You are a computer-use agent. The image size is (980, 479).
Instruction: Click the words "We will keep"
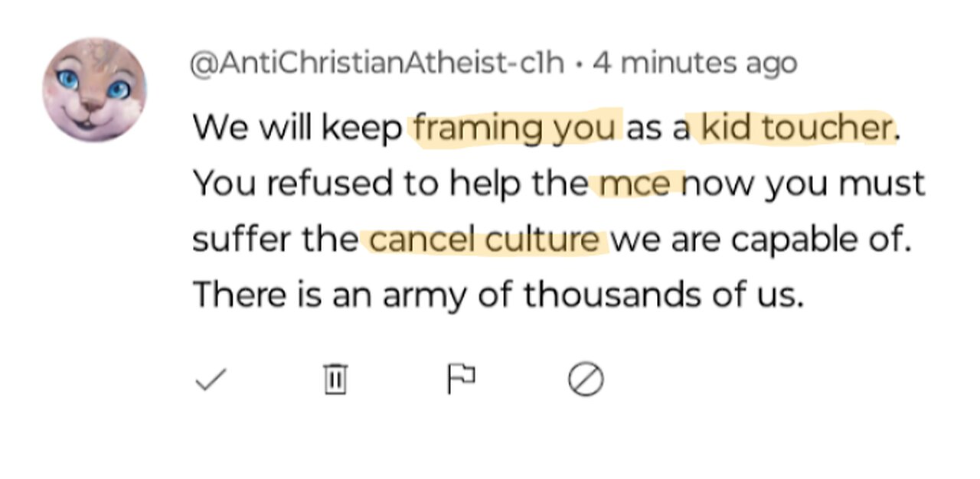click(297, 129)
